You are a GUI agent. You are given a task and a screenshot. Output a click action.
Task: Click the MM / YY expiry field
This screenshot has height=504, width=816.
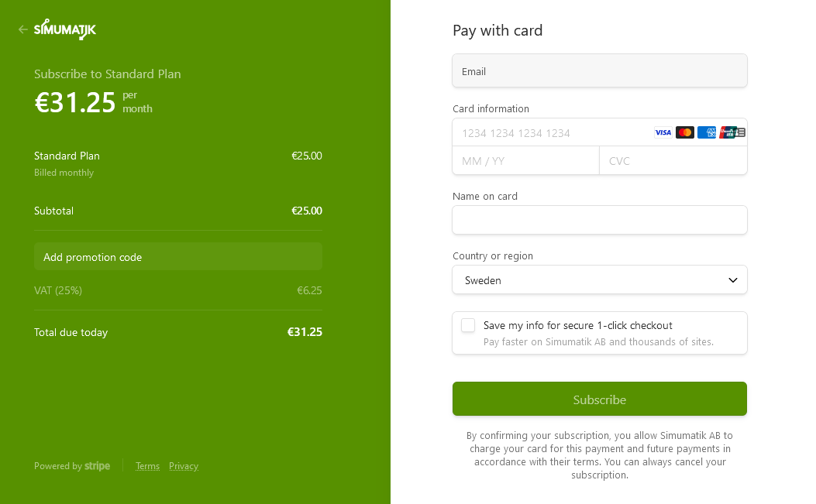click(525, 161)
